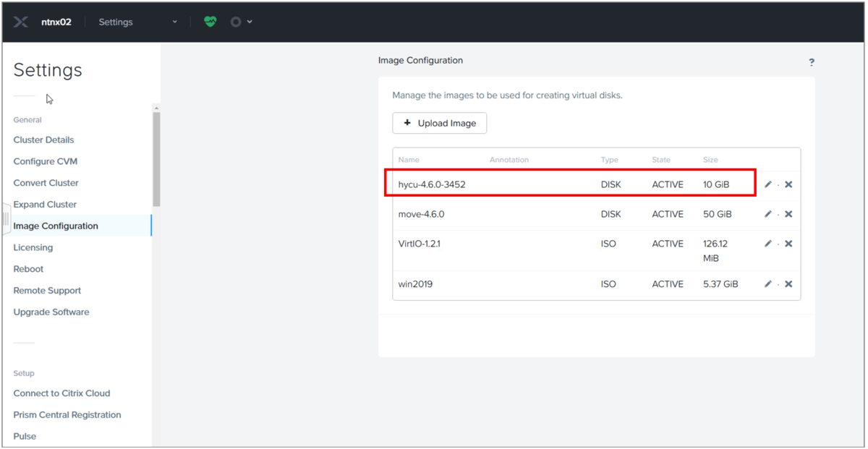The image size is (868, 449).
Task: Open Configure CVM settings
Action: coord(46,161)
